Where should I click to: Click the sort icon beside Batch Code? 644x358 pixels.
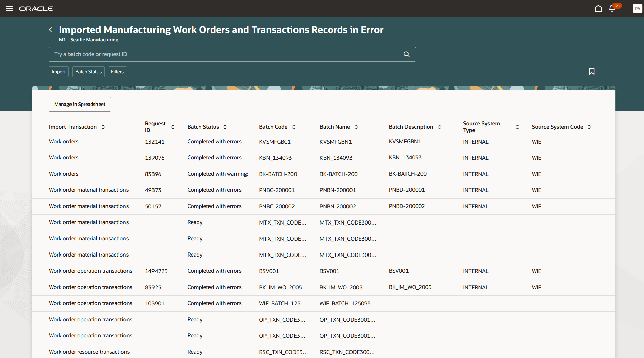tap(294, 127)
